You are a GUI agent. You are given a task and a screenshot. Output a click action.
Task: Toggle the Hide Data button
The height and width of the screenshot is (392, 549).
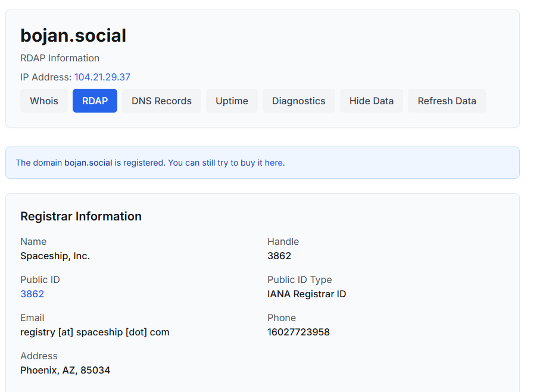pos(371,101)
